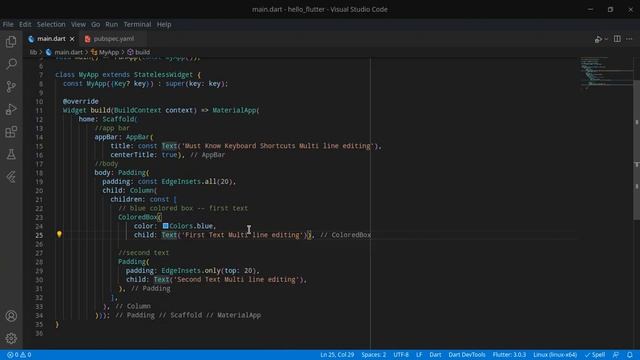Open the Go menu

click(x=96, y=24)
